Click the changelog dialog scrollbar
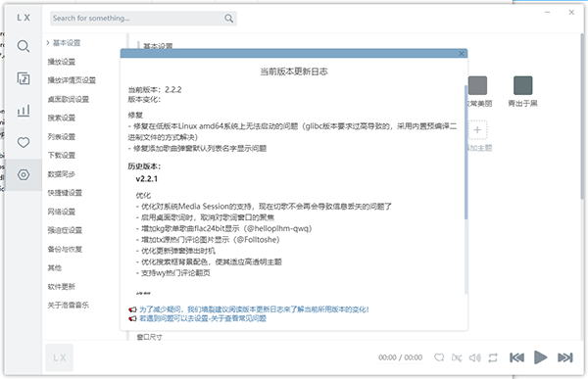The width and height of the screenshot is (588, 379). [466, 152]
